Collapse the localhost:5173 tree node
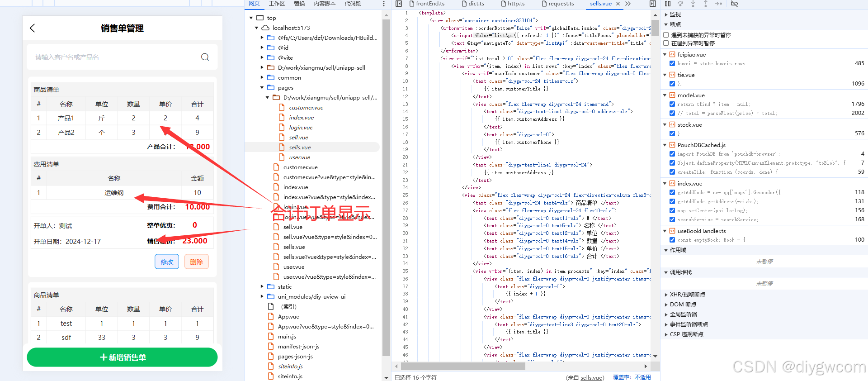Screen dimensions: 868x381 [257, 28]
